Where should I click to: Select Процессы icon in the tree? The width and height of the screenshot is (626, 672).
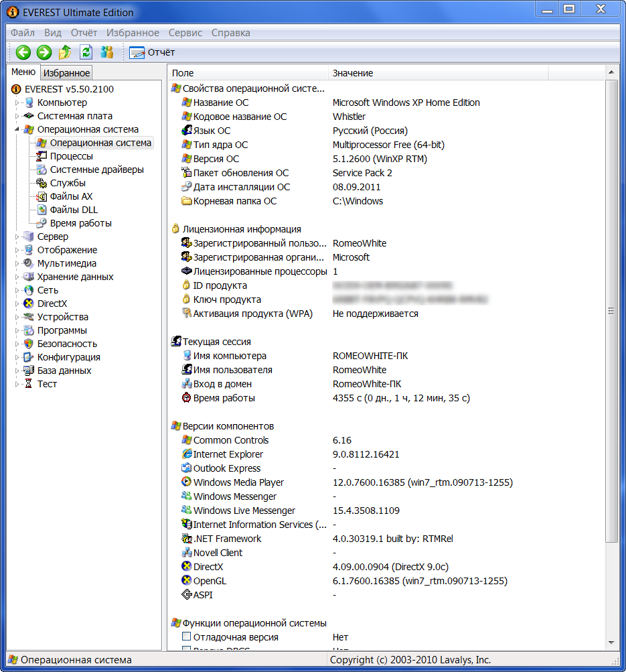click(x=42, y=156)
